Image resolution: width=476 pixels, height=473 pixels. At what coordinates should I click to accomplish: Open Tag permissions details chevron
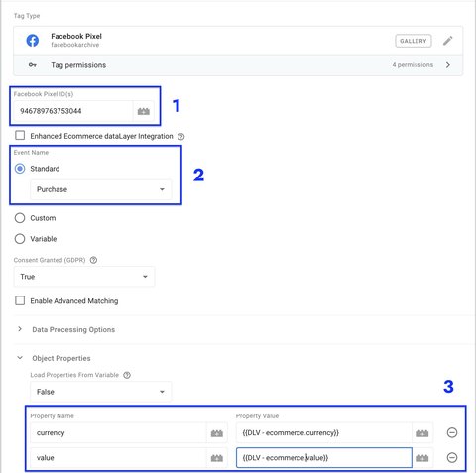point(448,65)
